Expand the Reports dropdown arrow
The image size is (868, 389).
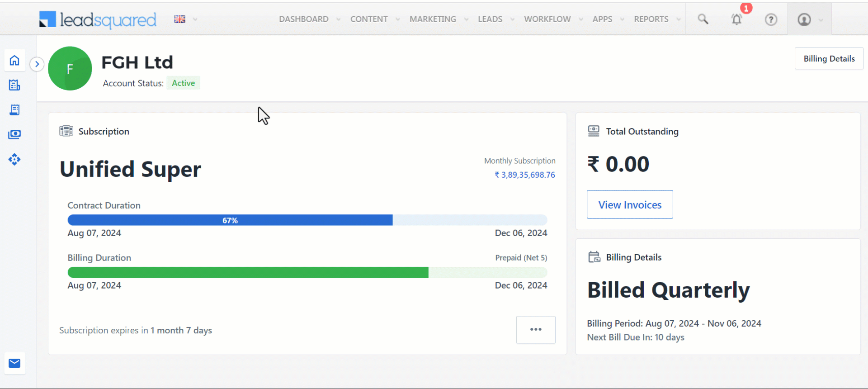click(x=679, y=19)
